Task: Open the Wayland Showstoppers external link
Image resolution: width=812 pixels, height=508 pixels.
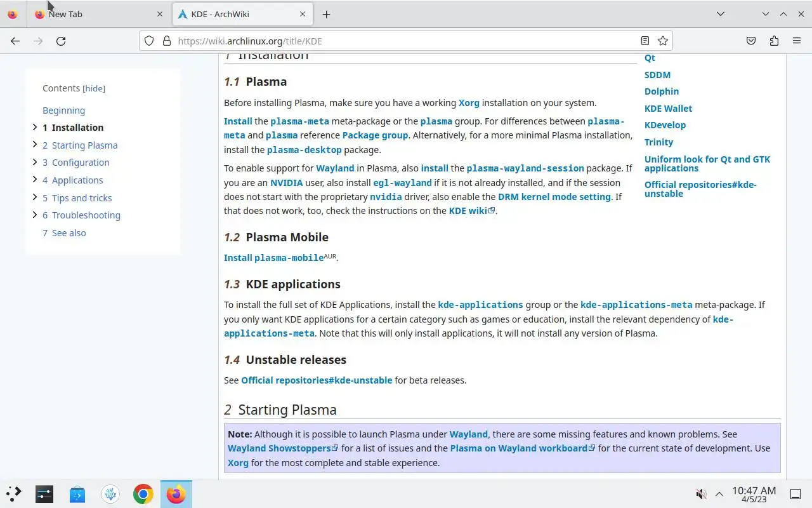Action: pos(283,448)
